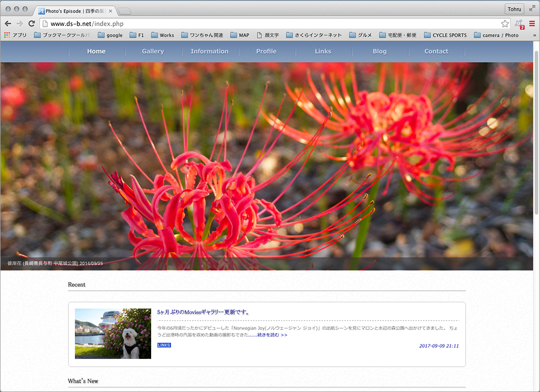Click the extension icon with red badge
Screen dimensions: 540x392
pyautogui.click(x=519, y=24)
